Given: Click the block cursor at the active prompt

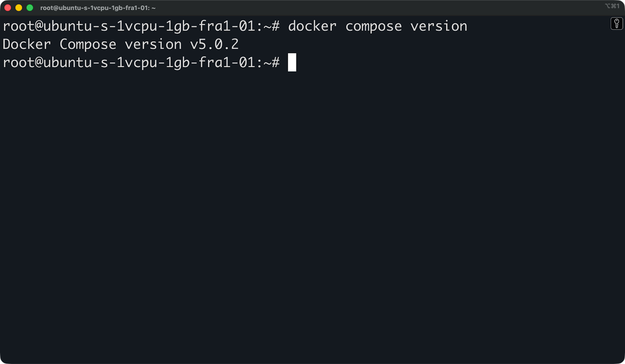Looking at the screenshot, I should pyautogui.click(x=292, y=63).
